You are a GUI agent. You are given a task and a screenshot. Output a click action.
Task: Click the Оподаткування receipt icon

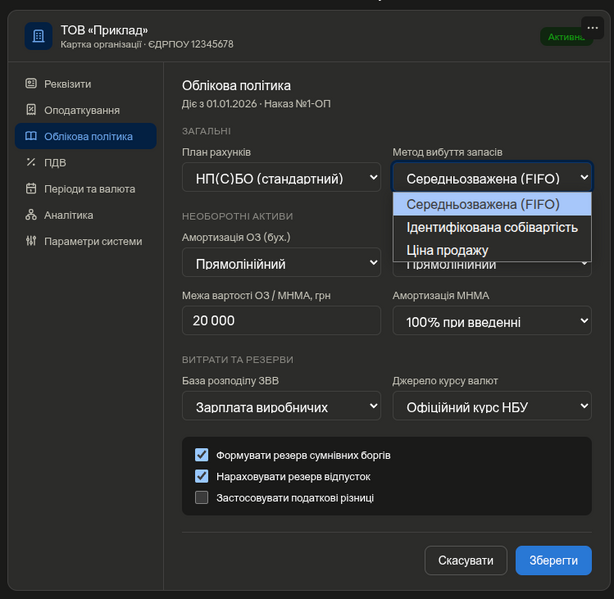[x=31, y=110]
